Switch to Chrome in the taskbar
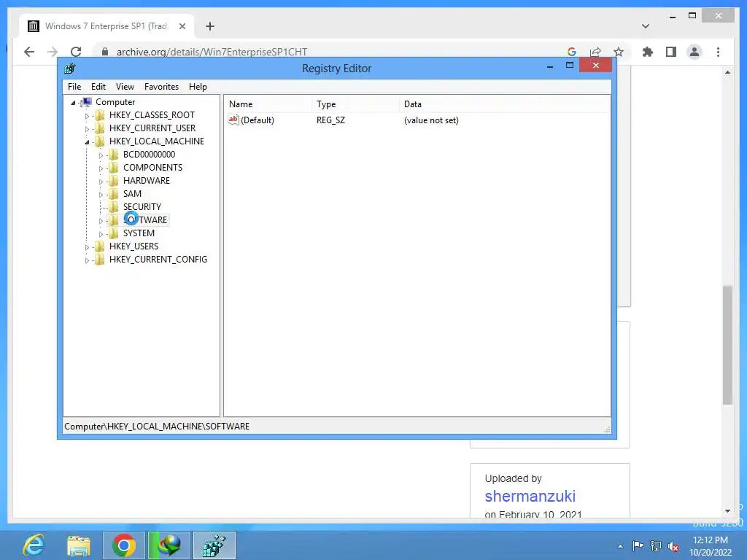Screen dimensions: 747x560 coord(124,545)
